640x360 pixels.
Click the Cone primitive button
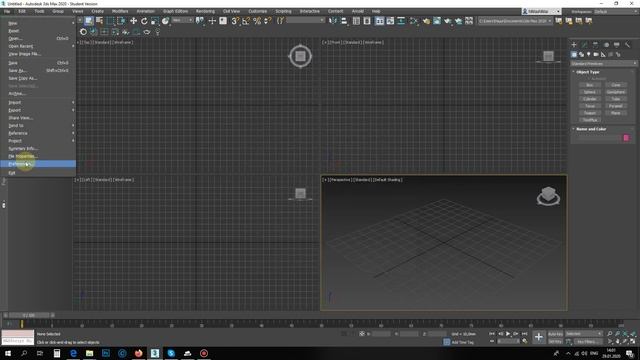tap(616, 85)
